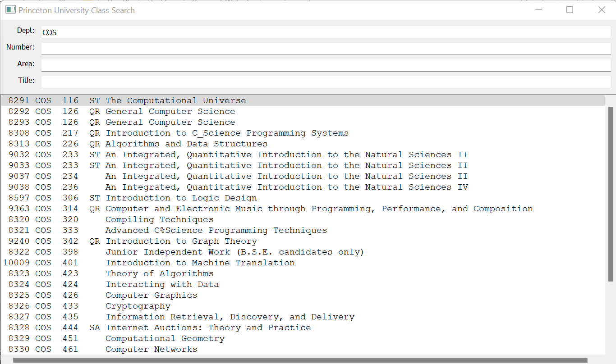Viewport: 616px width, 364px height.
Task: Click the Princeton Class Search app icon
Action: 10,10
